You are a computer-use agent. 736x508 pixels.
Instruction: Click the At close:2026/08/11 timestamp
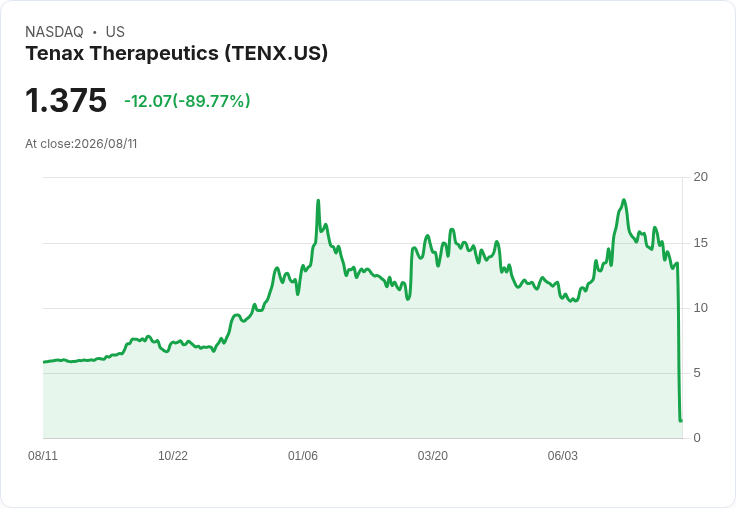[81, 144]
